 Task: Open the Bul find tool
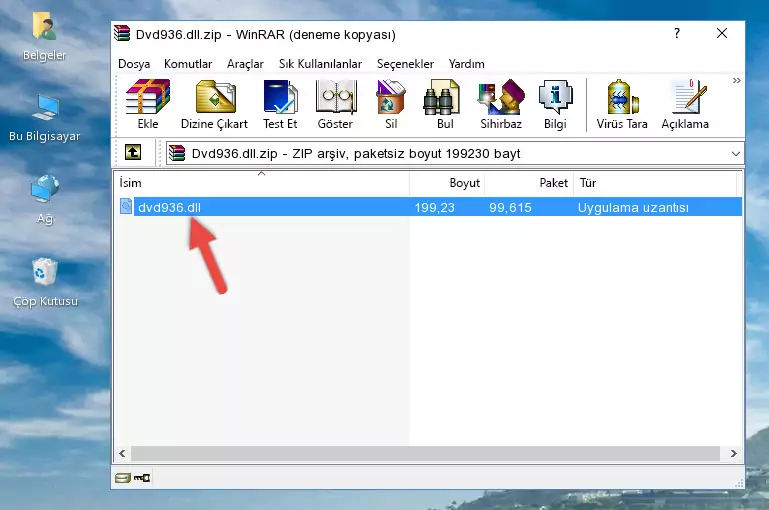click(445, 104)
